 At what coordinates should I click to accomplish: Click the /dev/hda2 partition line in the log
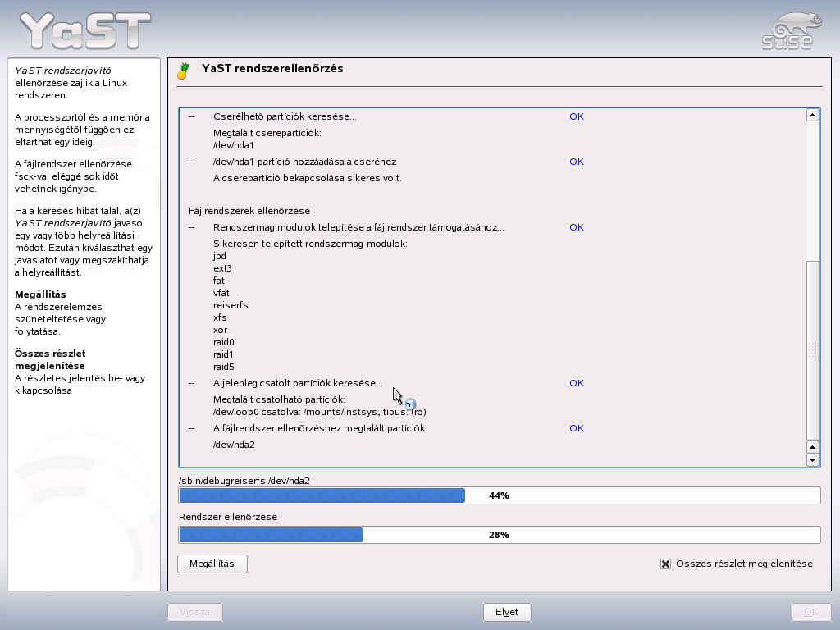(234, 445)
